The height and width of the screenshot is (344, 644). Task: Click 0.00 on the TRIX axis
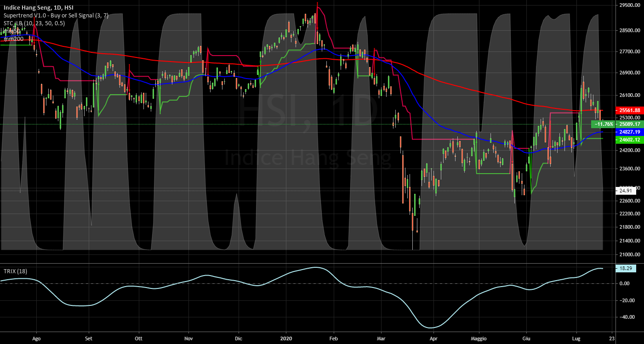(624, 284)
